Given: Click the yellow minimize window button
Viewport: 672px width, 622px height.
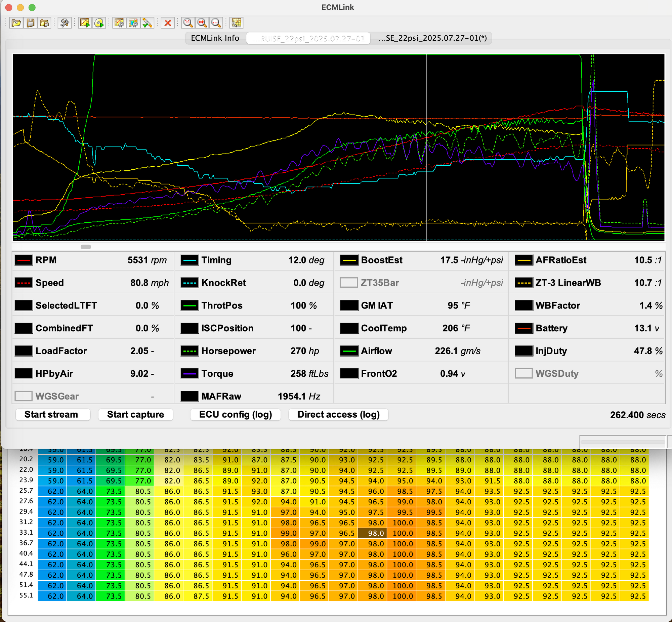Looking at the screenshot, I should pyautogui.click(x=20, y=7).
